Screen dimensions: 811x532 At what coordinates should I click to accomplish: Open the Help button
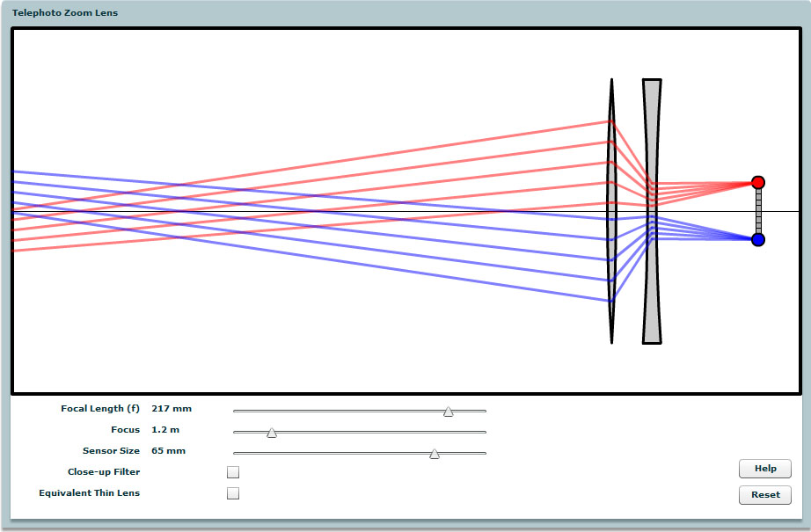pyautogui.click(x=764, y=469)
